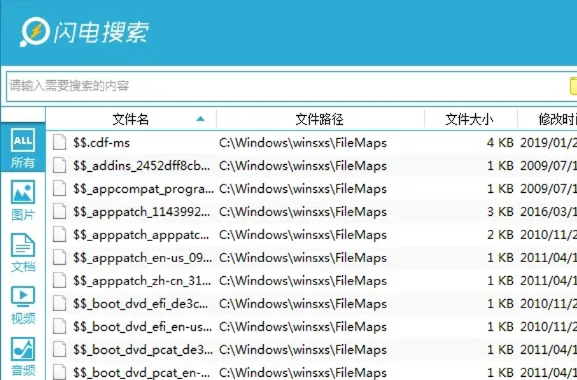Toggle sort arrow on 文件名 column

click(200, 118)
